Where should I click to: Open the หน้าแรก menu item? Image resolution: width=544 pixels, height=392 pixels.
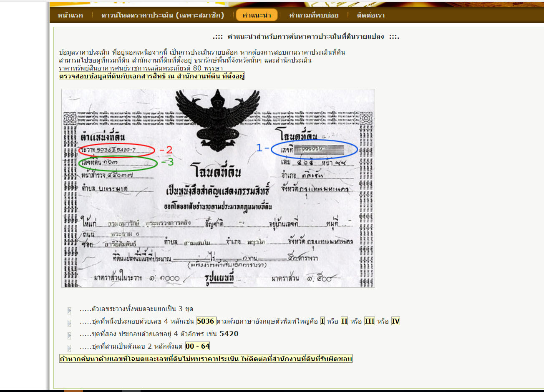(x=70, y=15)
